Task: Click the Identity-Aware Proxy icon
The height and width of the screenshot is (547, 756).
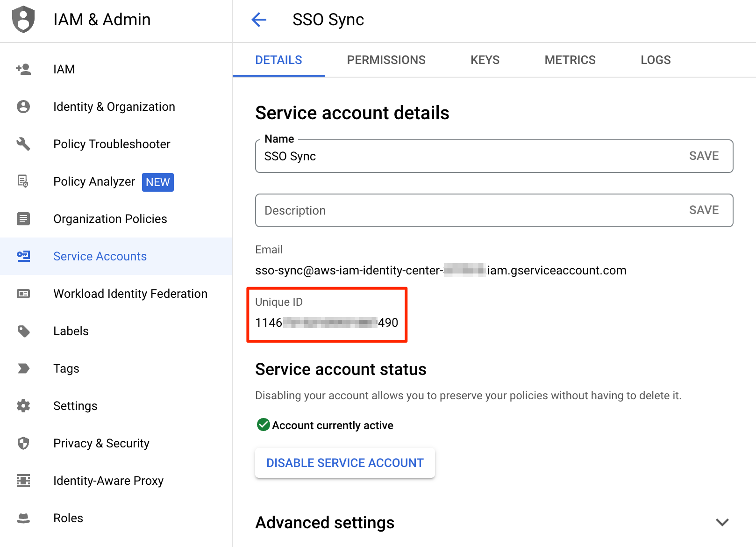Action: [23, 481]
